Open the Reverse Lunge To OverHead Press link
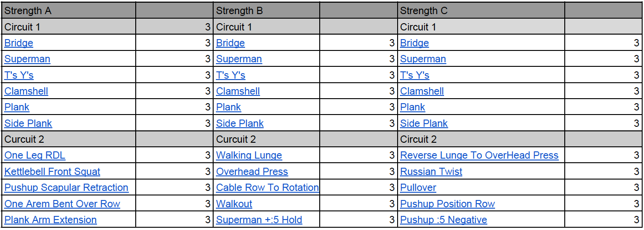 pos(479,155)
